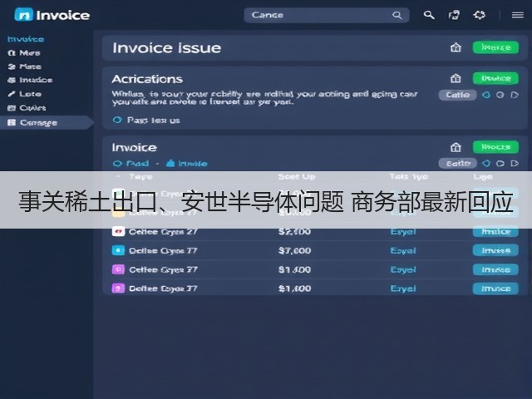Open the hamburger menu
Image resolution: width=532 pixels, height=399 pixels.
click(x=517, y=15)
